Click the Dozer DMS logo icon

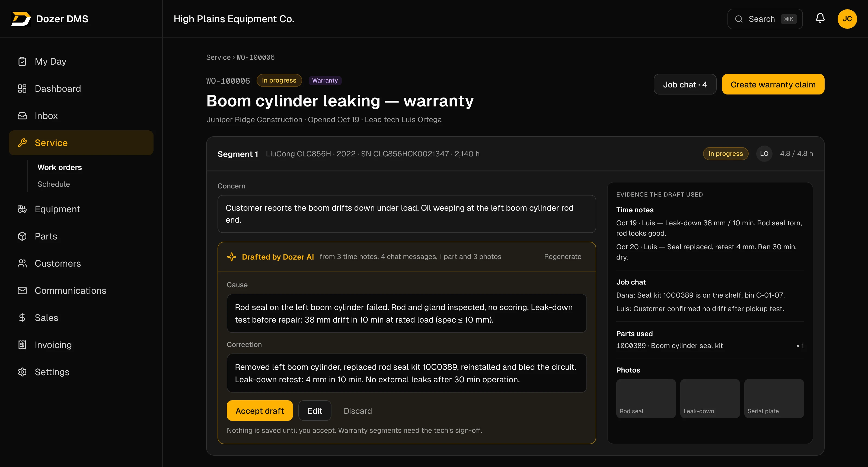click(x=21, y=19)
